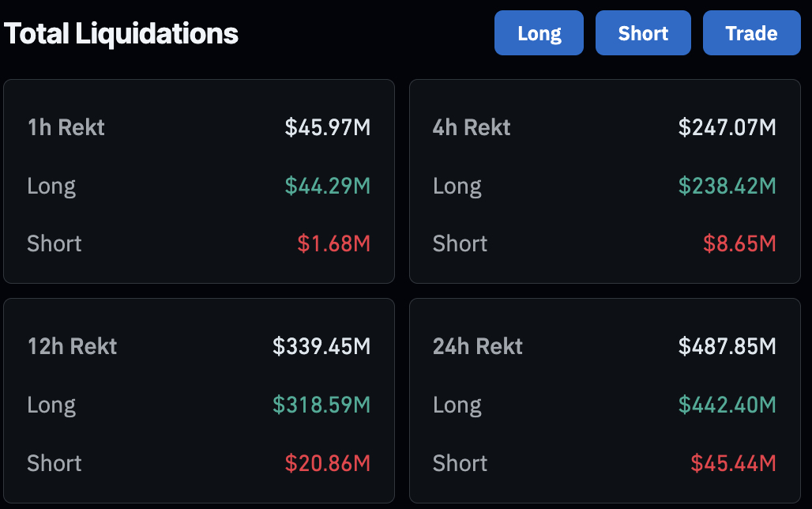Click the Long button in the header
This screenshot has height=509, width=812.
pos(539,32)
